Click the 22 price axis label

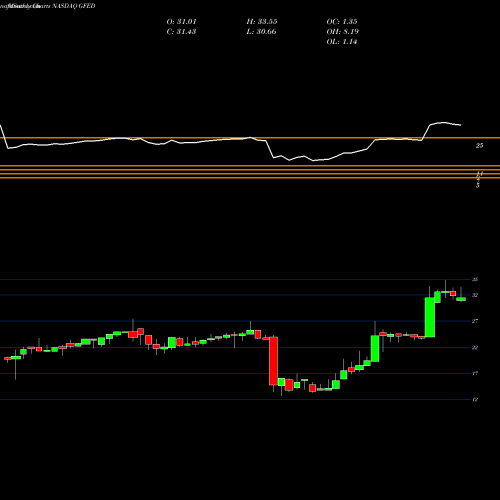pos(475,347)
